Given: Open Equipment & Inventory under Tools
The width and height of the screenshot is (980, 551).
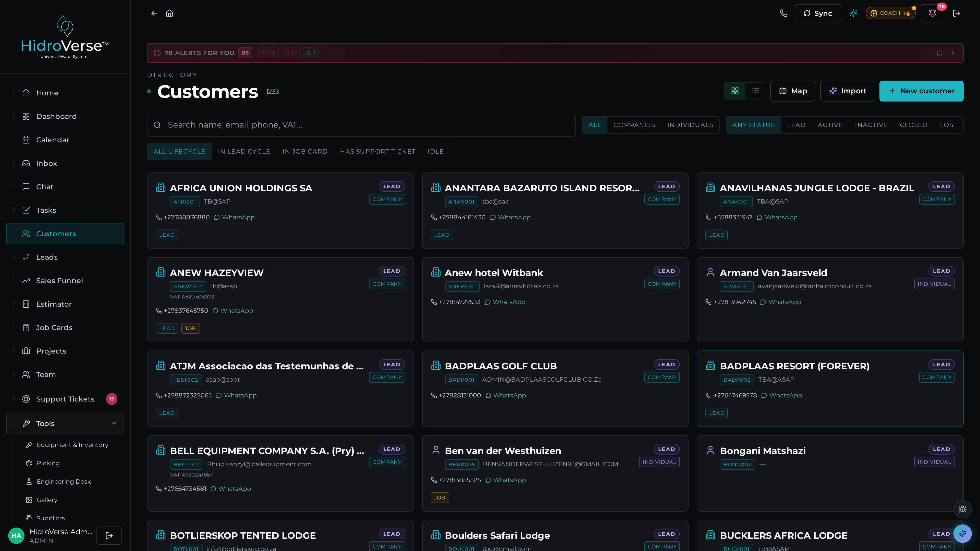Looking at the screenshot, I should (x=72, y=445).
